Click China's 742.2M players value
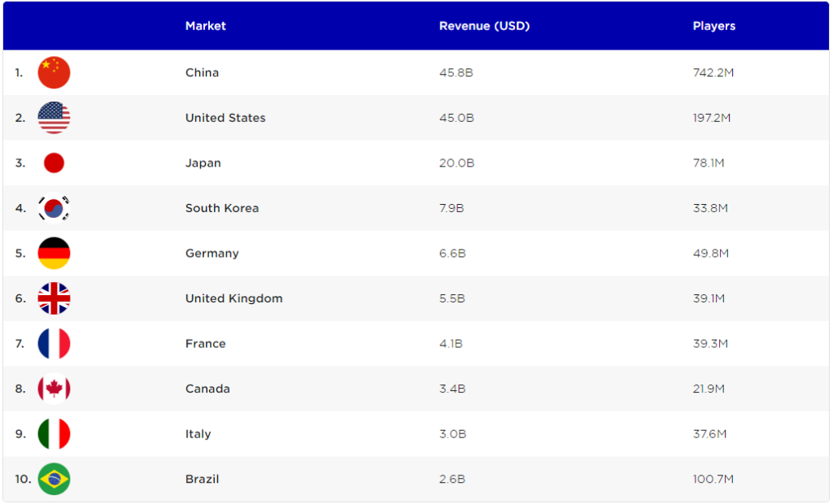833x504 pixels. click(713, 73)
